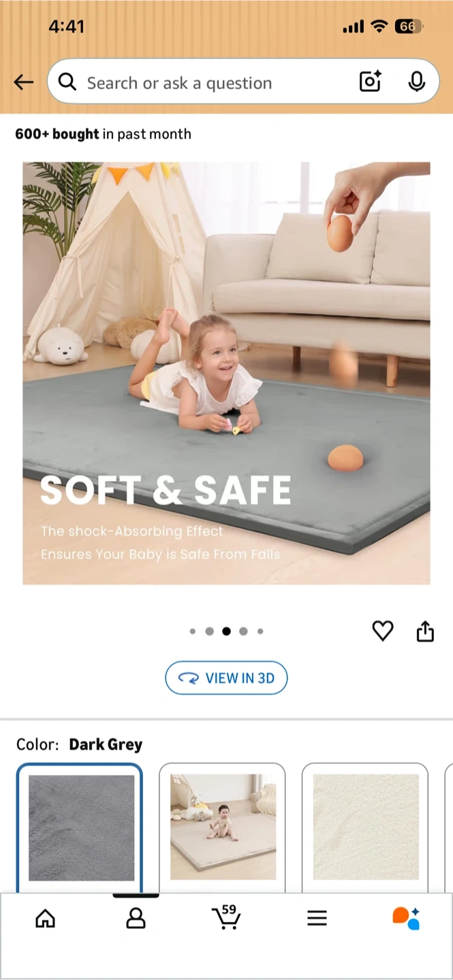This screenshot has width=453, height=980.
Task: Jump to fourth image carousel dot
Action: click(x=243, y=632)
